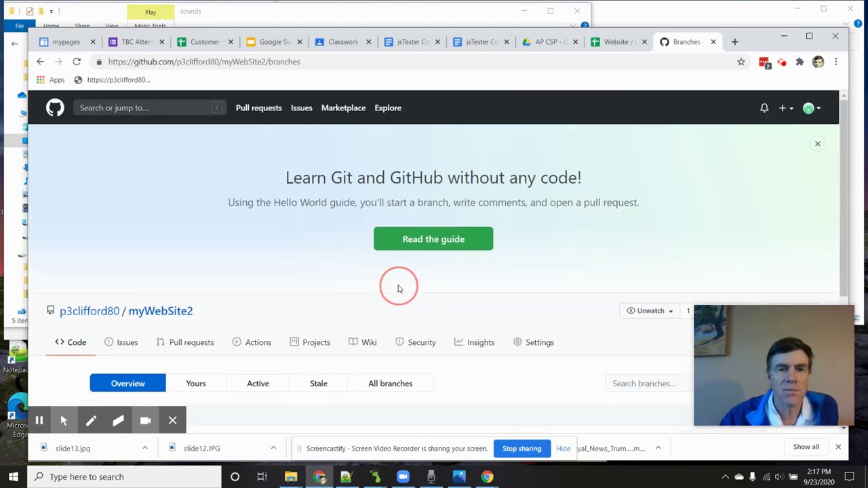Go to GitHub Marketplace

tap(343, 108)
